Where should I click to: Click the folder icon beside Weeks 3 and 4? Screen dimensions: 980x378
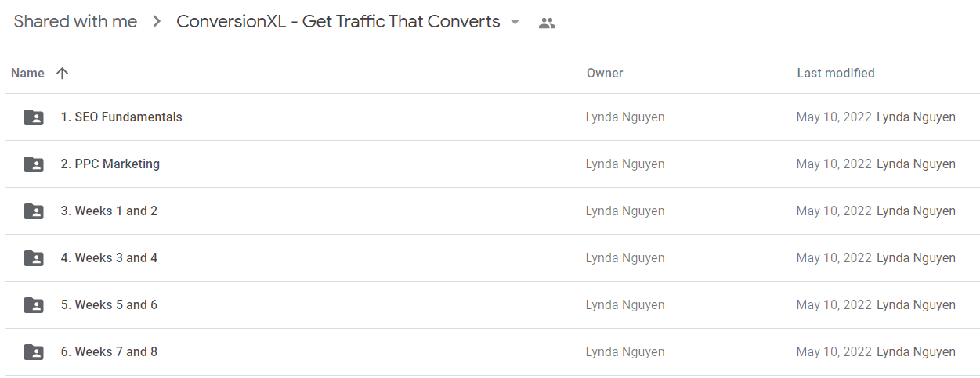pos(34,258)
